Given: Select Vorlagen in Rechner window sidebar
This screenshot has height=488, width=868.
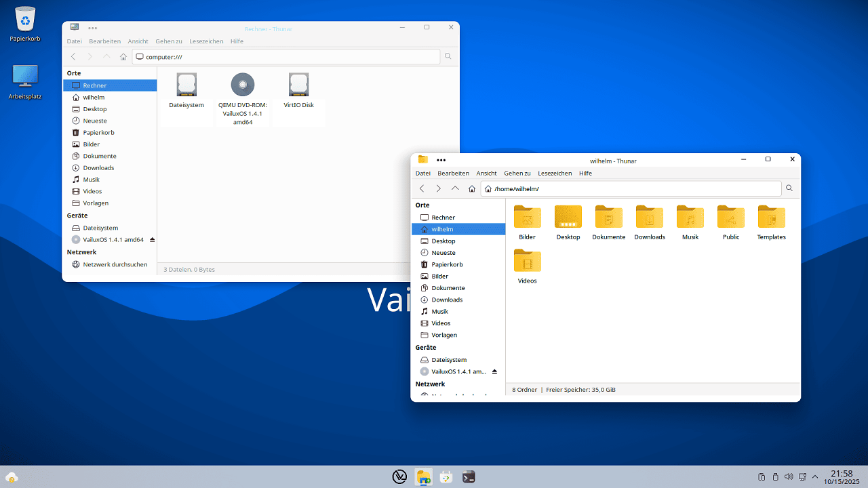Looking at the screenshot, I should [110, 203].
